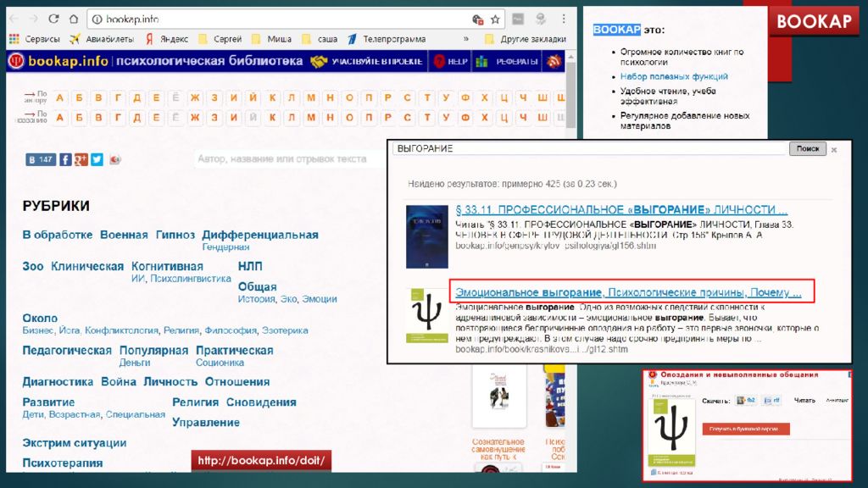Select letter Ж in authors alphabet row

click(195, 98)
